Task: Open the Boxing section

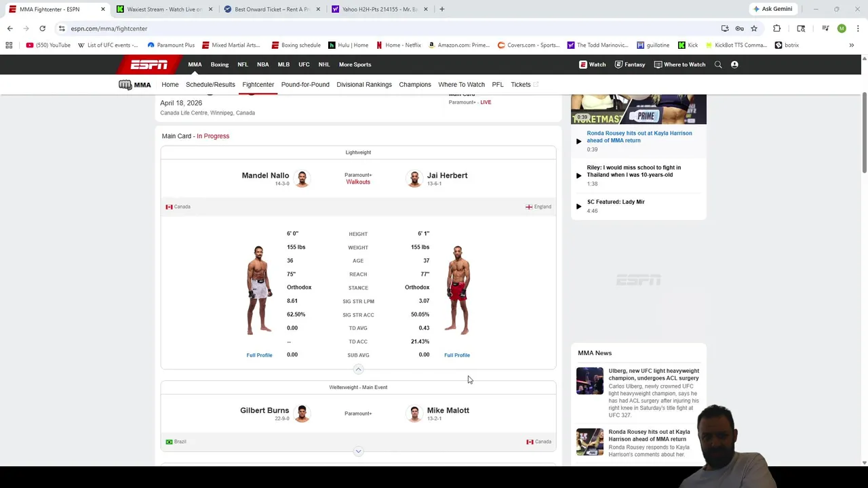Action: pyautogui.click(x=220, y=64)
